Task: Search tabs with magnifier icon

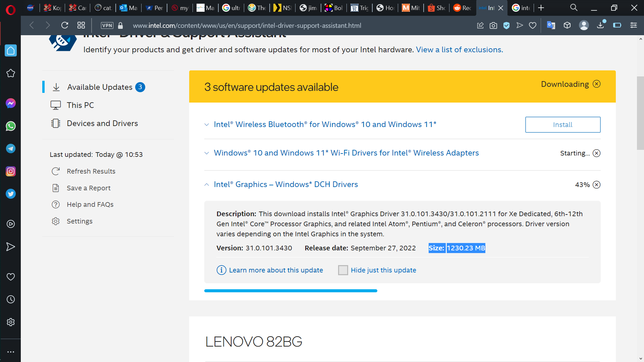Action: click(x=574, y=8)
